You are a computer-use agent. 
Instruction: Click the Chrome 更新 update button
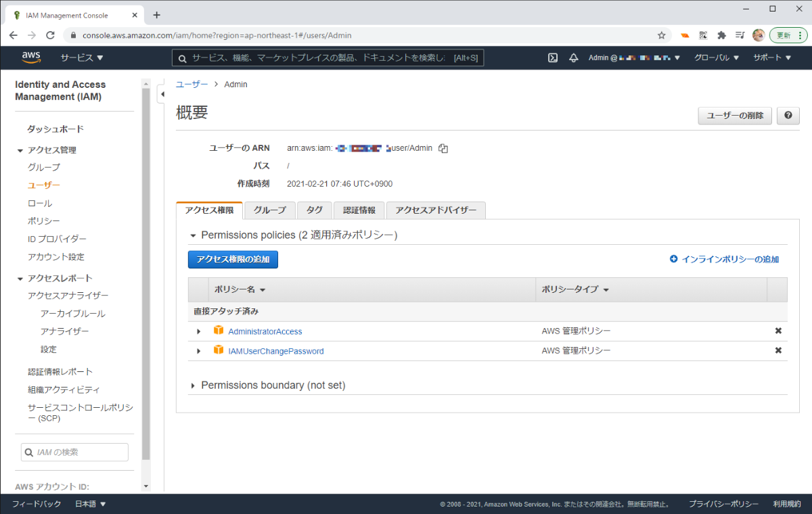tap(788, 35)
